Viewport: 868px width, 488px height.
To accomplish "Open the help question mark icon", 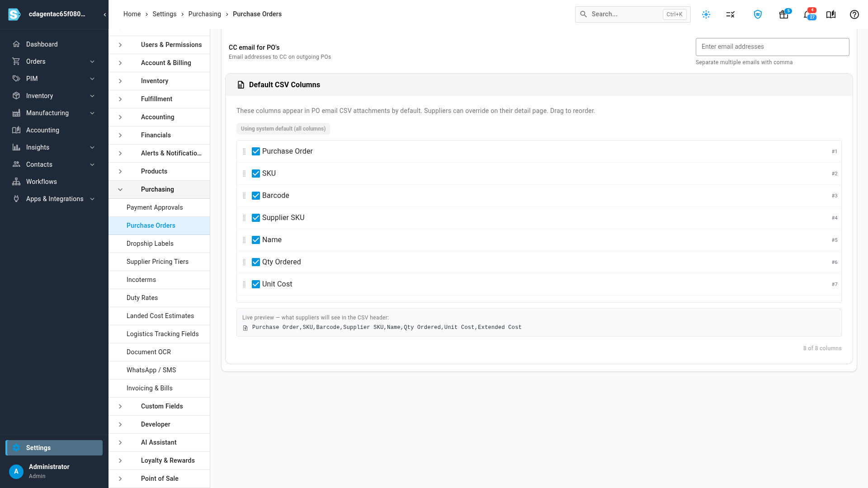I will pyautogui.click(x=854, y=14).
